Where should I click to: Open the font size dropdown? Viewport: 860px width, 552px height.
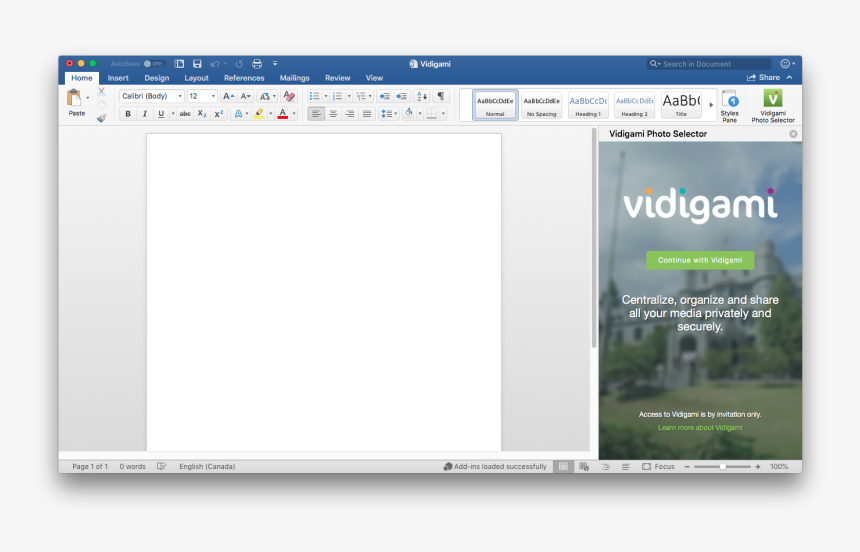(x=213, y=96)
